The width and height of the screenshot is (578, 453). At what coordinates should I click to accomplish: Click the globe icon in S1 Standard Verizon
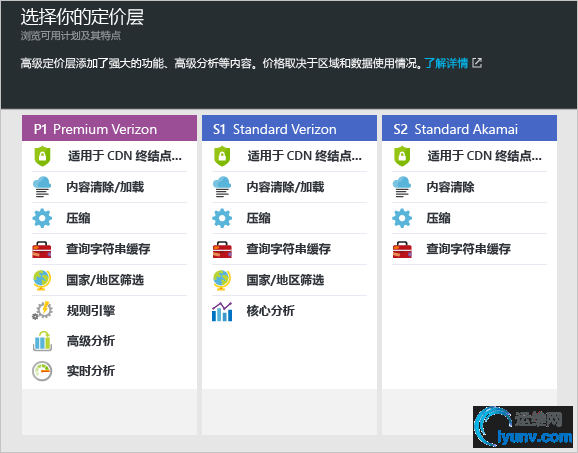point(222,280)
